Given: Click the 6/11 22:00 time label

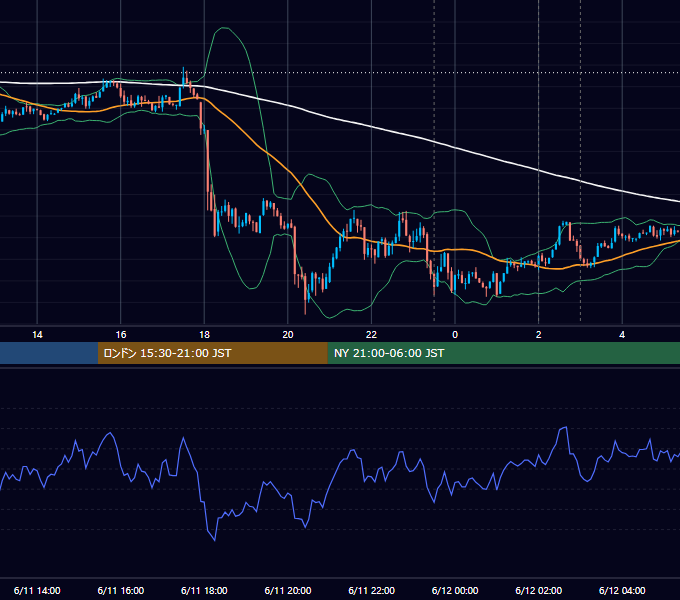Looking at the screenshot, I should (x=372, y=590).
